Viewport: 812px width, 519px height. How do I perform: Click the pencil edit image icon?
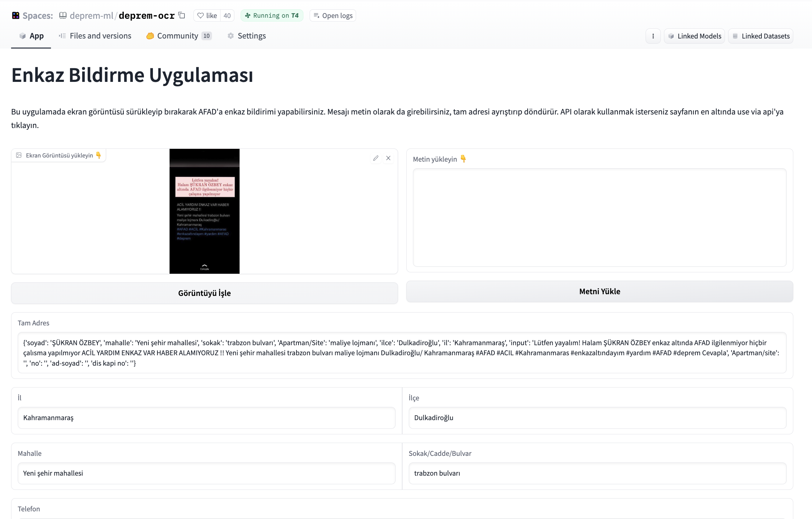pos(375,158)
